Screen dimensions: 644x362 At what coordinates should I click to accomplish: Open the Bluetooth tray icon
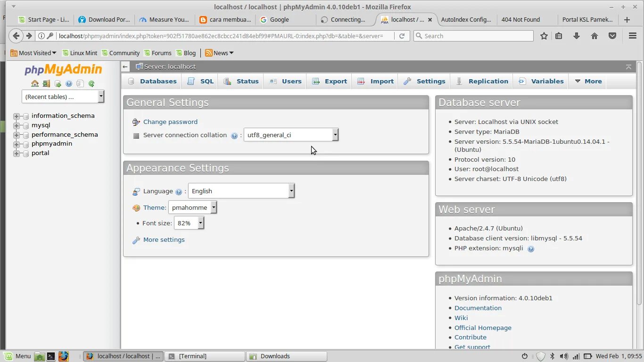point(552,356)
